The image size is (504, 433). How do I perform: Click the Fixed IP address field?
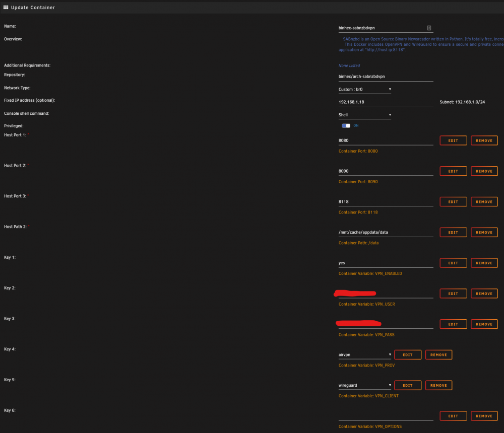tap(386, 102)
